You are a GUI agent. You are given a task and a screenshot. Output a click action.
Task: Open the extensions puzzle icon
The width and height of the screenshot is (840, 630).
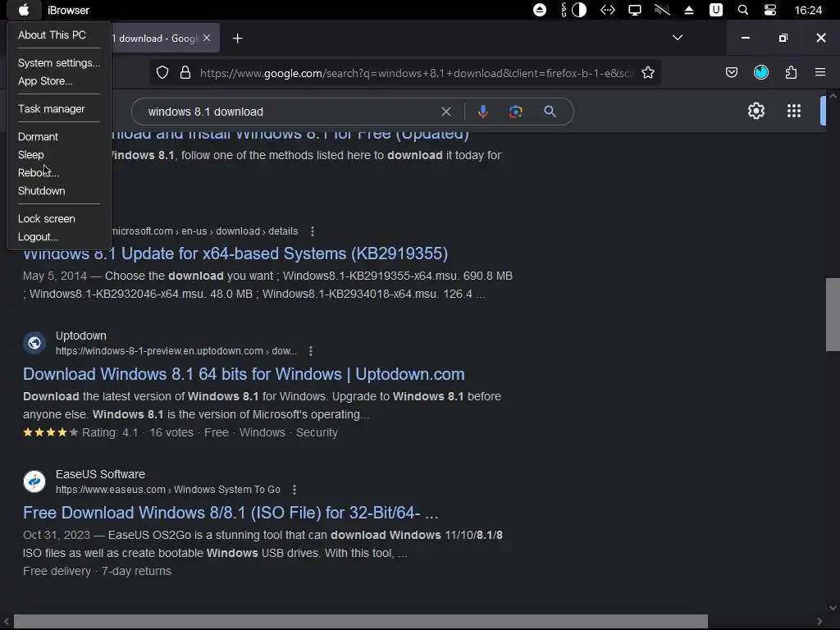(x=791, y=72)
